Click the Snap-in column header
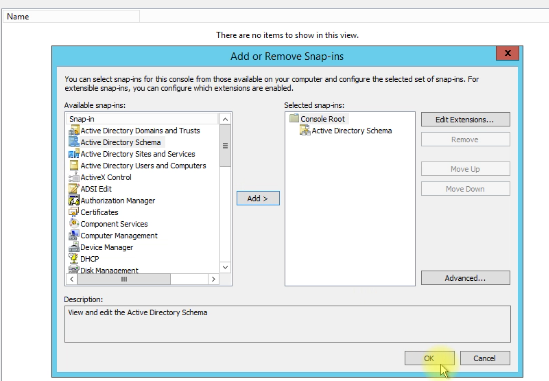This screenshot has width=549, height=381. 143,119
